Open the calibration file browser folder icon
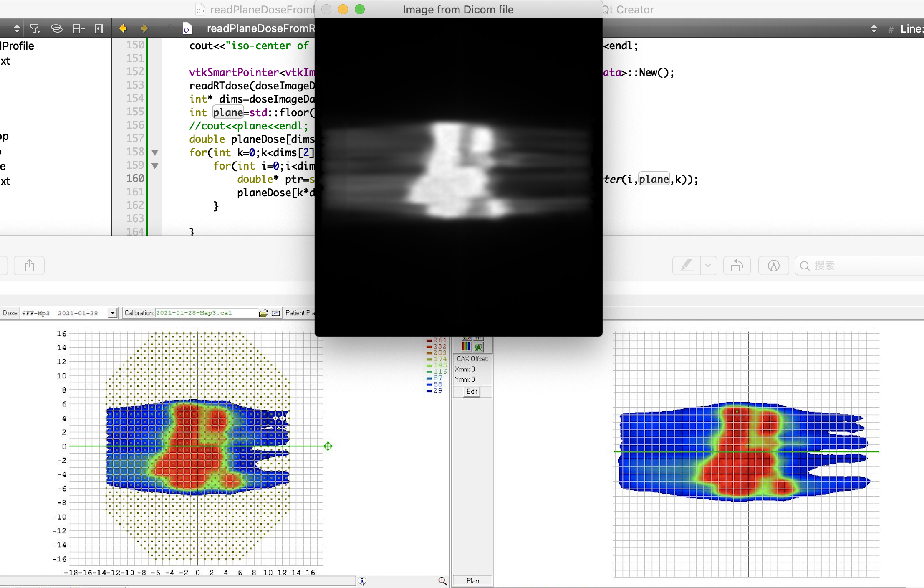 (x=263, y=313)
